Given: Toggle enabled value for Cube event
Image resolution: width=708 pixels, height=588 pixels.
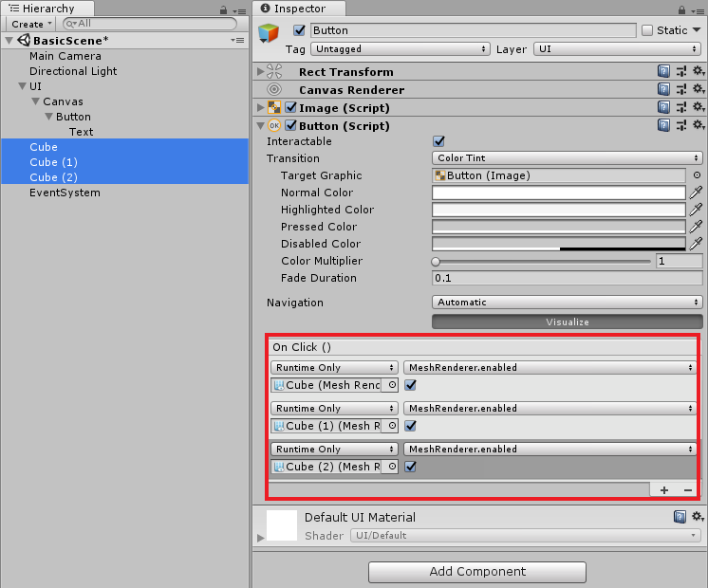Looking at the screenshot, I should pyautogui.click(x=410, y=385).
